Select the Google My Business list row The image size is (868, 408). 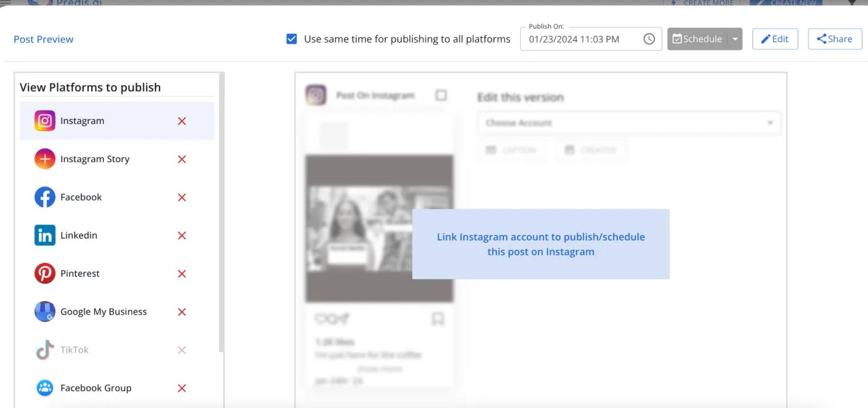(117, 312)
